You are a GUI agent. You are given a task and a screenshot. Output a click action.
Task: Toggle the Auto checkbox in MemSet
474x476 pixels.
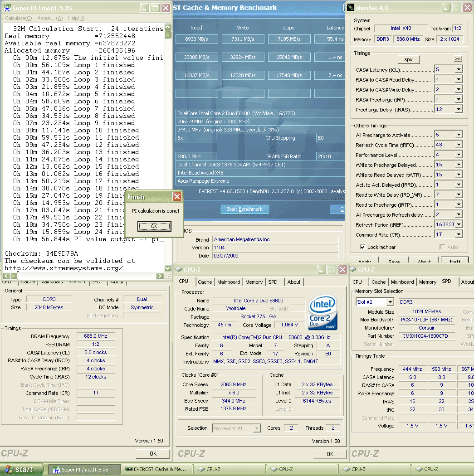click(x=442, y=247)
